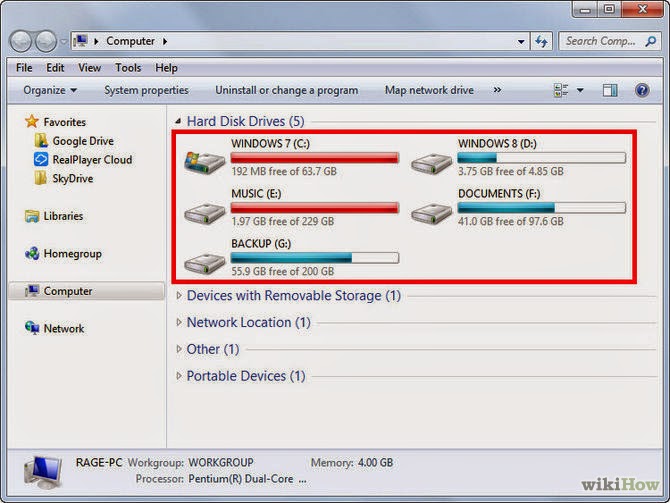Select Libraries in navigation pane
The image size is (670, 503).
click(63, 216)
